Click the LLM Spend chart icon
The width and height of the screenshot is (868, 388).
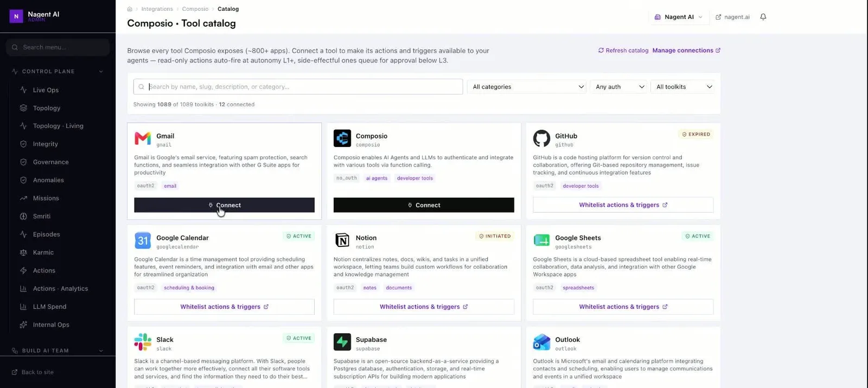click(x=23, y=307)
